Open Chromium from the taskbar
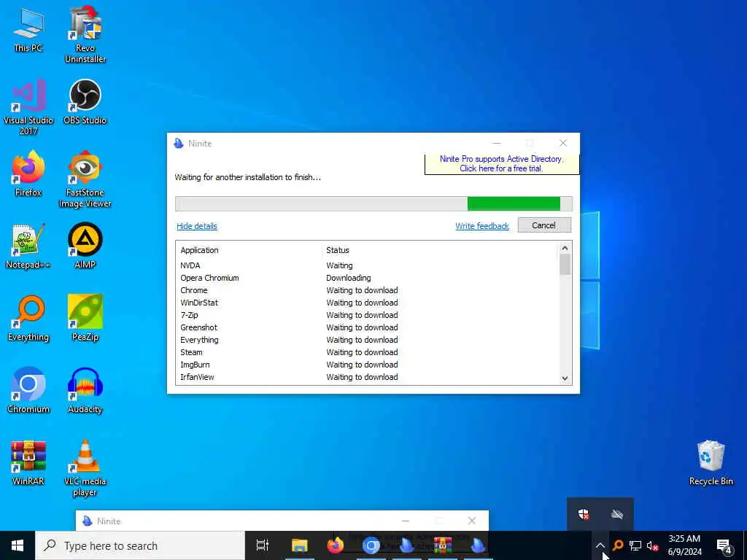Image resolution: width=747 pixels, height=560 pixels. tap(371, 545)
